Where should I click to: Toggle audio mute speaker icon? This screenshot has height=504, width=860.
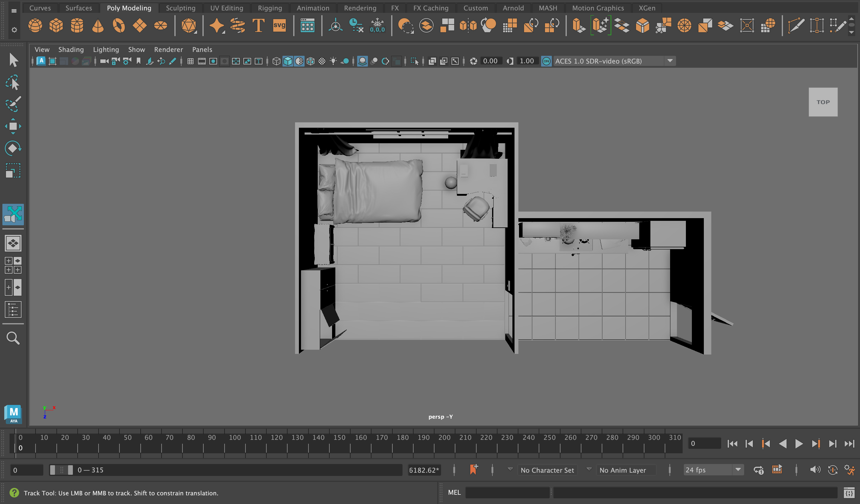pos(815,470)
